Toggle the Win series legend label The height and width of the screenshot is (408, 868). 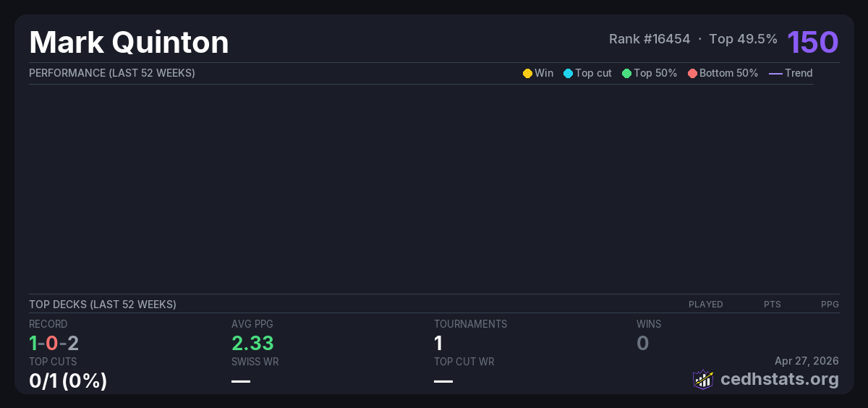coord(543,73)
